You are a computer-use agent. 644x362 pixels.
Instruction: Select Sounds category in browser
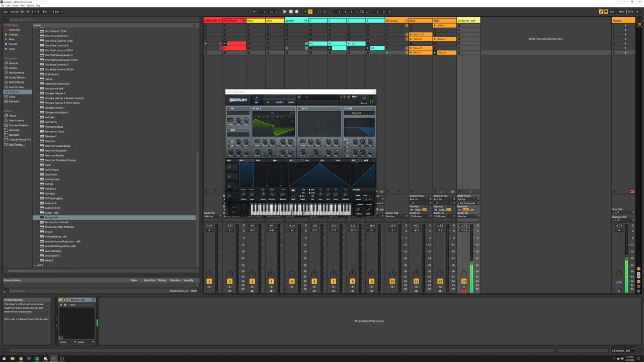point(14,63)
